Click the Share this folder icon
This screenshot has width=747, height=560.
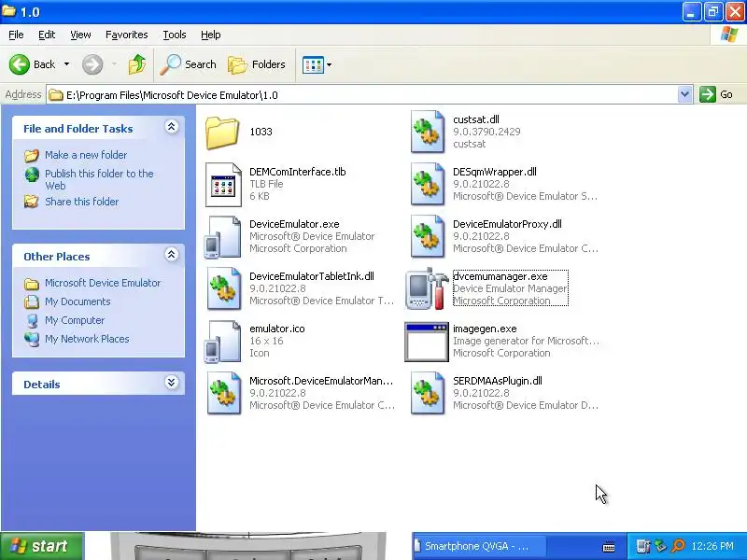tap(32, 202)
